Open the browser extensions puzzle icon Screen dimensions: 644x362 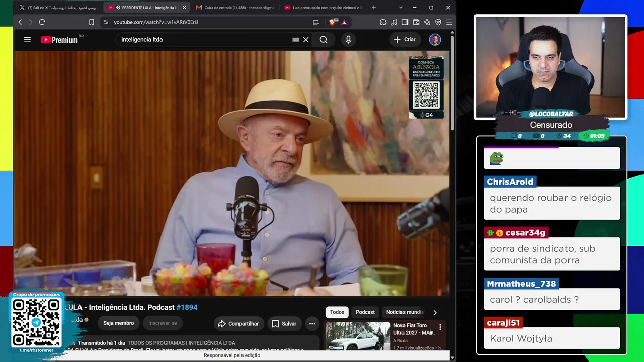point(383,22)
